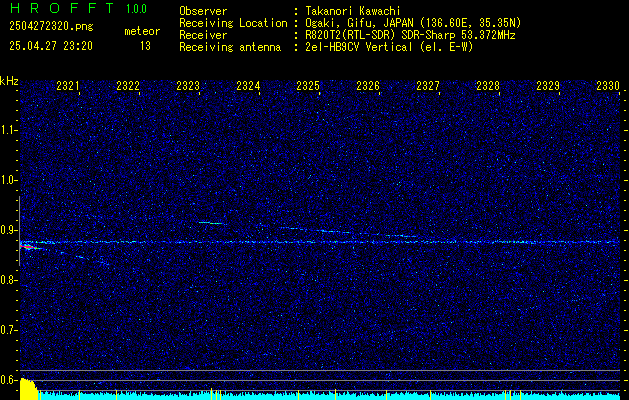Select the location text Ogaki, Gifu, JAPAN
Image resolution: width=629 pixels, height=400 pixels.
point(359,23)
